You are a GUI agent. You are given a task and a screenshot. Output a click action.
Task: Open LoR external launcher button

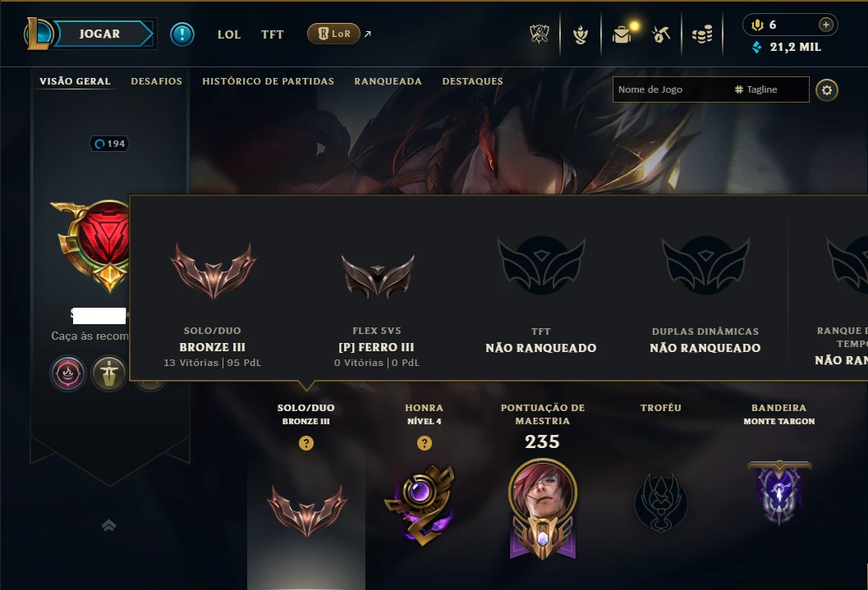click(x=333, y=34)
